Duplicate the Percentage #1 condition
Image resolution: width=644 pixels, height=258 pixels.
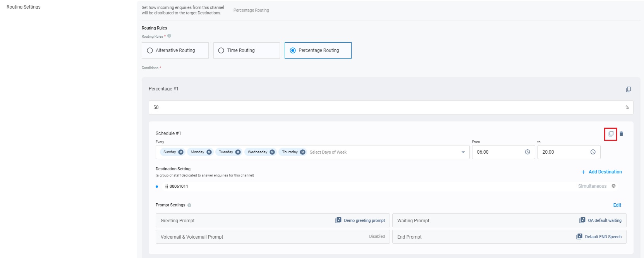[x=628, y=89]
